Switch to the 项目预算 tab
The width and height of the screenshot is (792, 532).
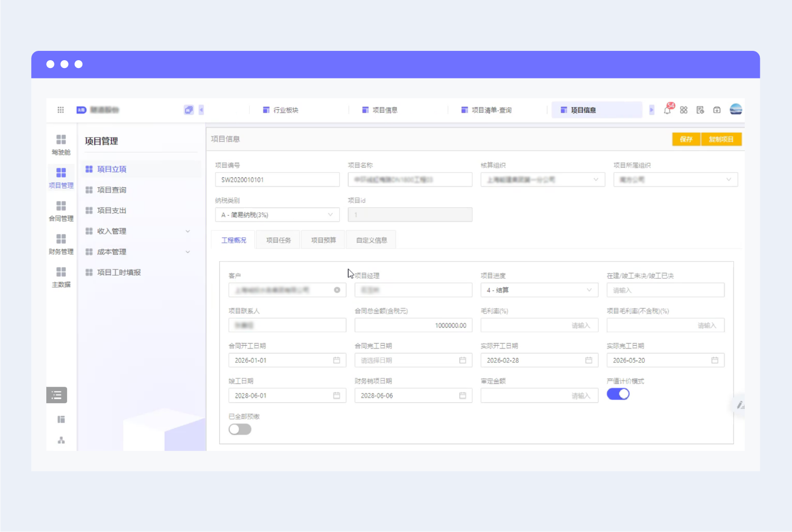pos(323,240)
